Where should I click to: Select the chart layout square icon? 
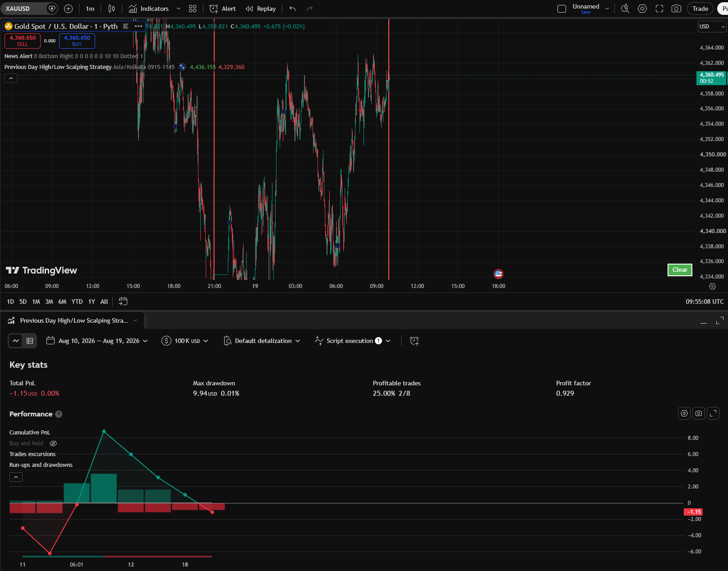tap(562, 9)
